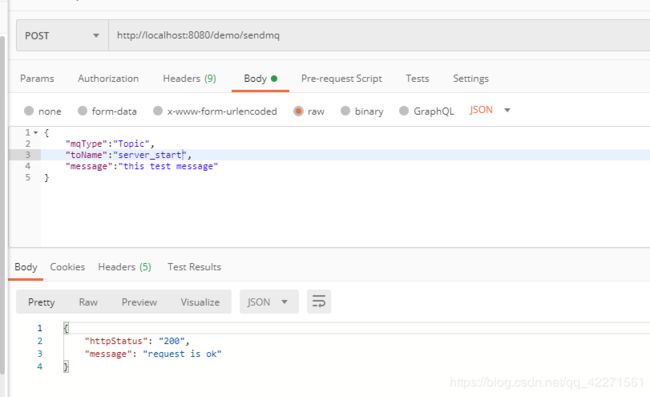Select the raw body radio button
This screenshot has height=397, width=650.
pos(298,111)
